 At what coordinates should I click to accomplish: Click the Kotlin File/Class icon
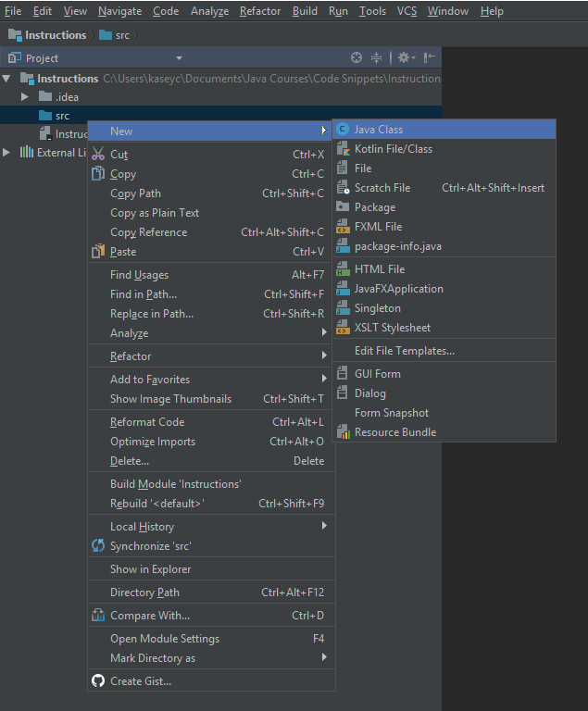[343, 149]
